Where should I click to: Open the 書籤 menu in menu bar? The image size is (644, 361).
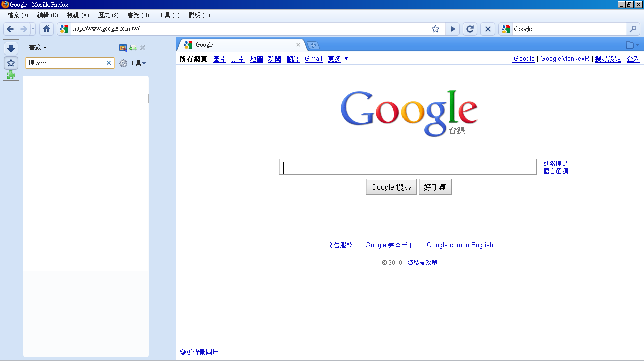pyautogui.click(x=138, y=15)
